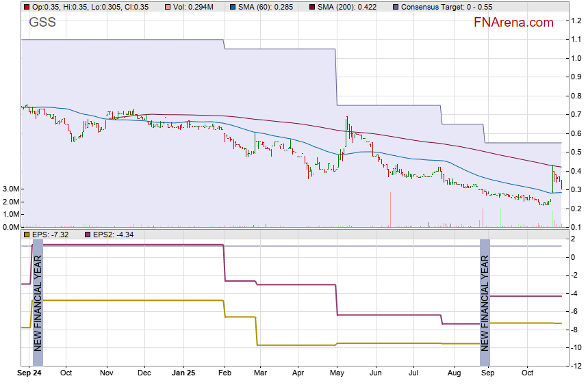Click the blue SMA (60) legend swatch
588x387 pixels.
[x=233, y=7]
